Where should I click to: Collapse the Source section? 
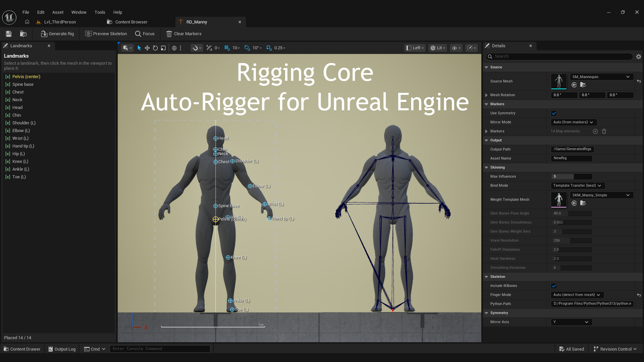tap(486, 67)
